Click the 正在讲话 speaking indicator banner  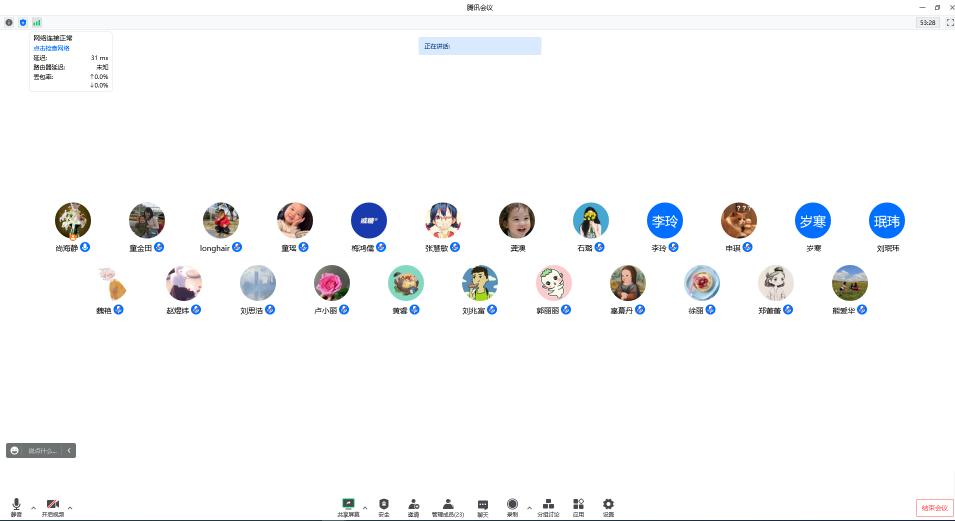tap(480, 46)
